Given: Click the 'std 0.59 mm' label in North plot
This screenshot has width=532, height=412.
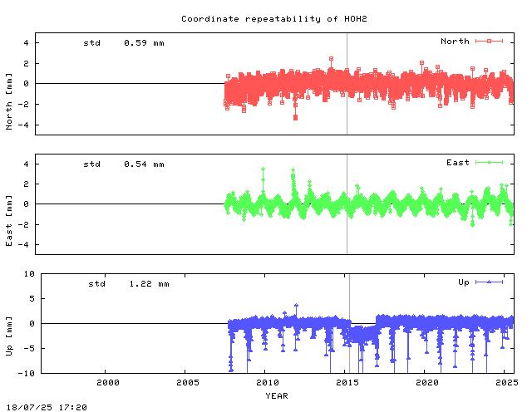Looking at the screenshot, I should [x=124, y=43].
